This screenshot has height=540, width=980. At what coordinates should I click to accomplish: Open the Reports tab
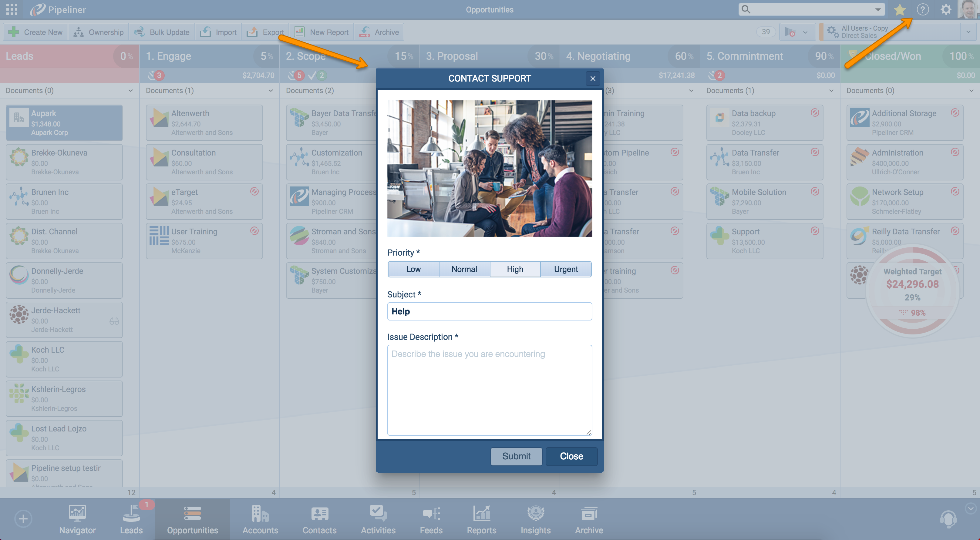[481, 519]
